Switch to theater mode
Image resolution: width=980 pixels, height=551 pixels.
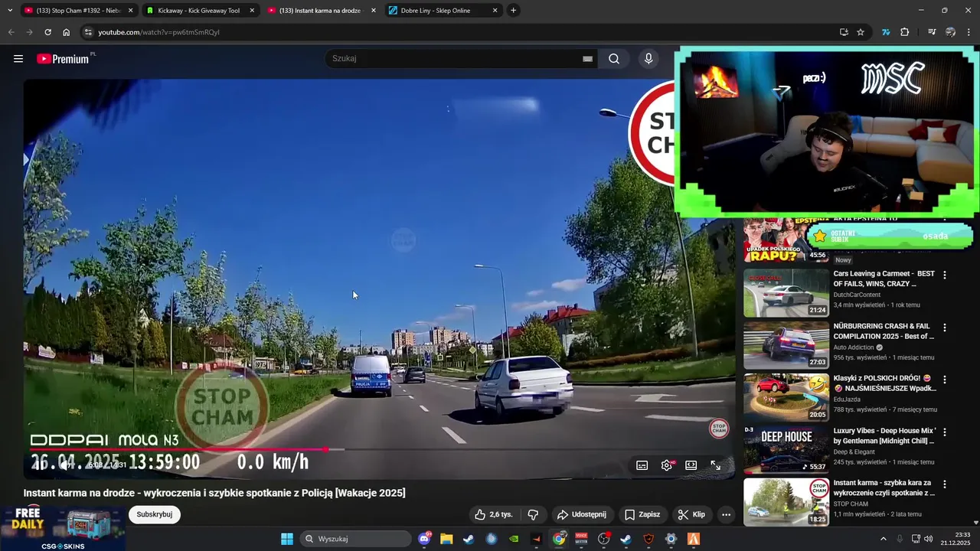[x=691, y=465]
